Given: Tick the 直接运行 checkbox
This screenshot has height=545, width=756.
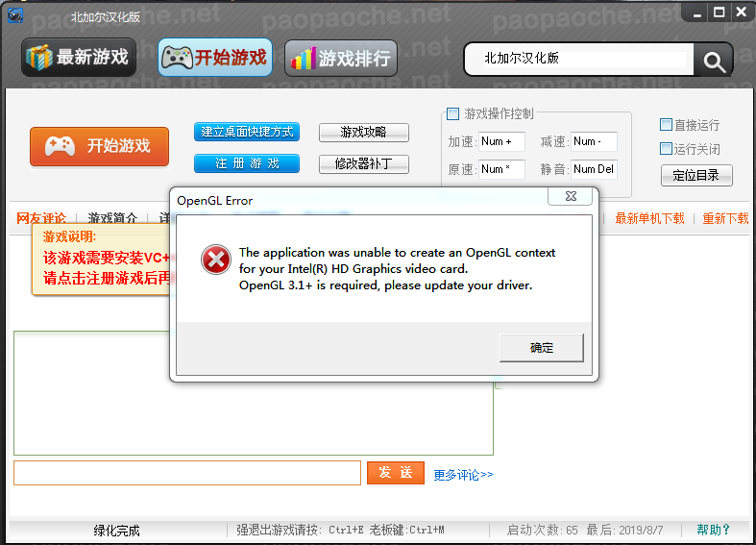Looking at the screenshot, I should click(x=666, y=125).
